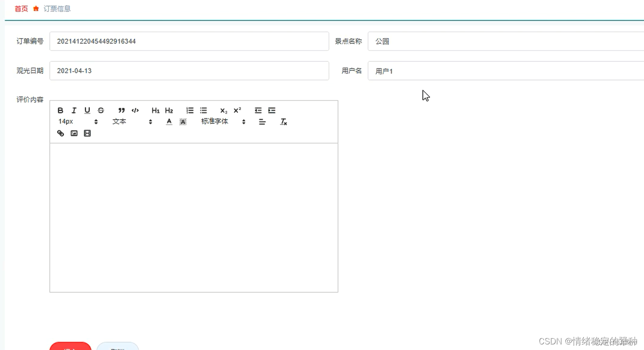Click the 订单编号 input field
This screenshot has height=350, width=644.
(x=189, y=41)
